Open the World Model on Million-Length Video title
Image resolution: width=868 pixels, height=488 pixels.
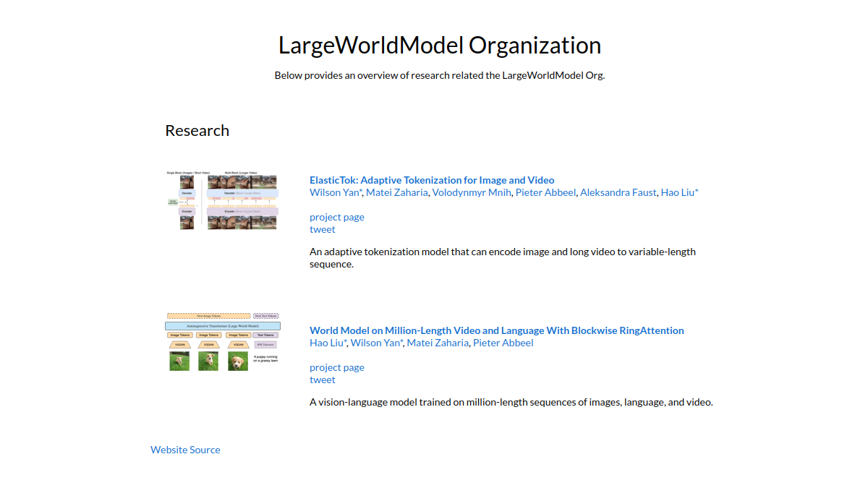click(x=497, y=330)
